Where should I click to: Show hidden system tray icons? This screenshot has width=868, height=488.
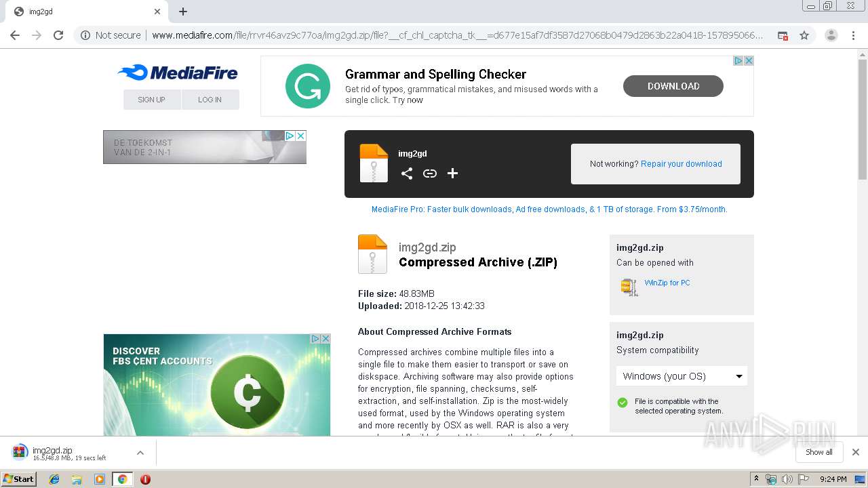click(x=757, y=479)
